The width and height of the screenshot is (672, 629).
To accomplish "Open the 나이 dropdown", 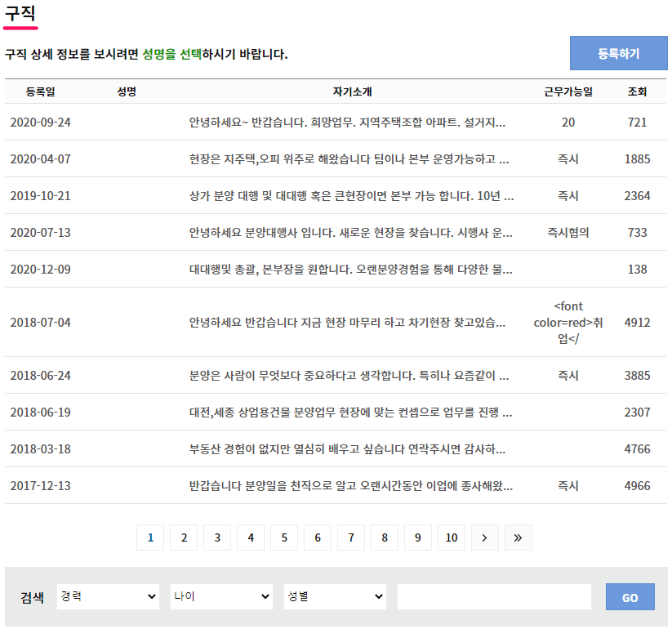I will (x=221, y=596).
